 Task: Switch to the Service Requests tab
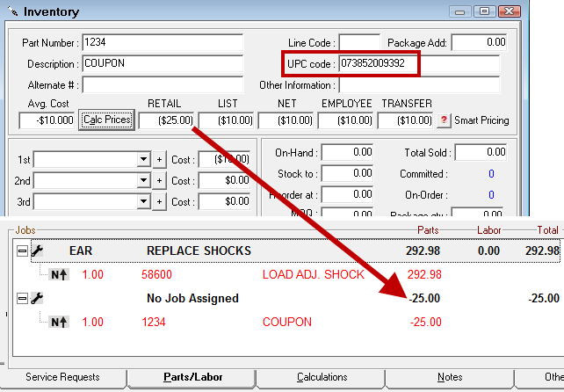[x=62, y=377]
